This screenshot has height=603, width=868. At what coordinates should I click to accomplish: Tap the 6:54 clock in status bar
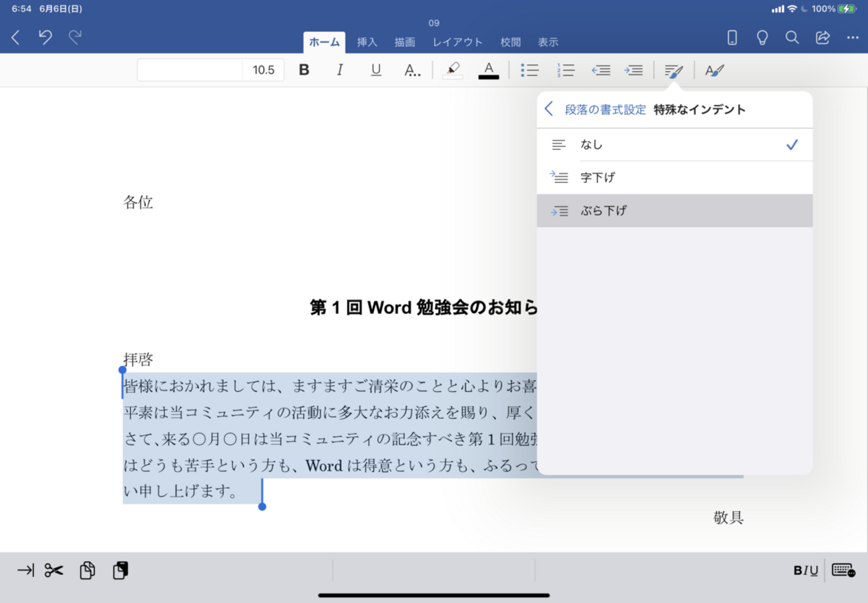click(x=21, y=9)
